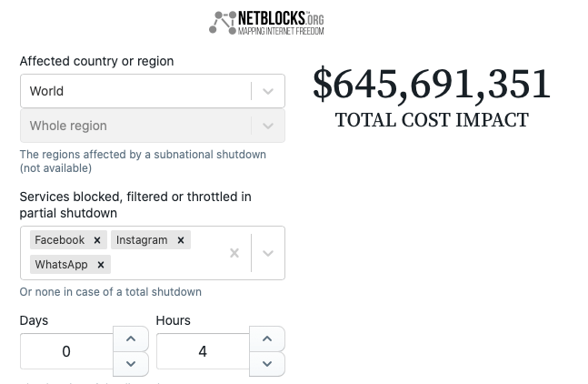The height and width of the screenshot is (384, 588).
Task: Increase the Days value
Action: [131, 339]
